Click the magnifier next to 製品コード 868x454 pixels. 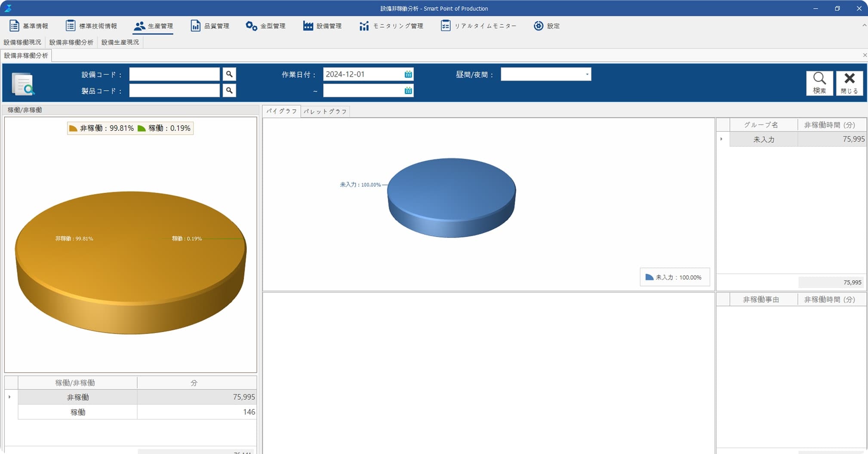pos(229,90)
